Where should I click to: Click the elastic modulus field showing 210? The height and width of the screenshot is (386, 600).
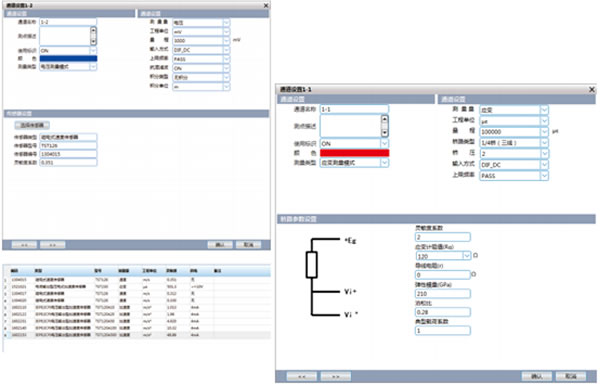[443, 293]
